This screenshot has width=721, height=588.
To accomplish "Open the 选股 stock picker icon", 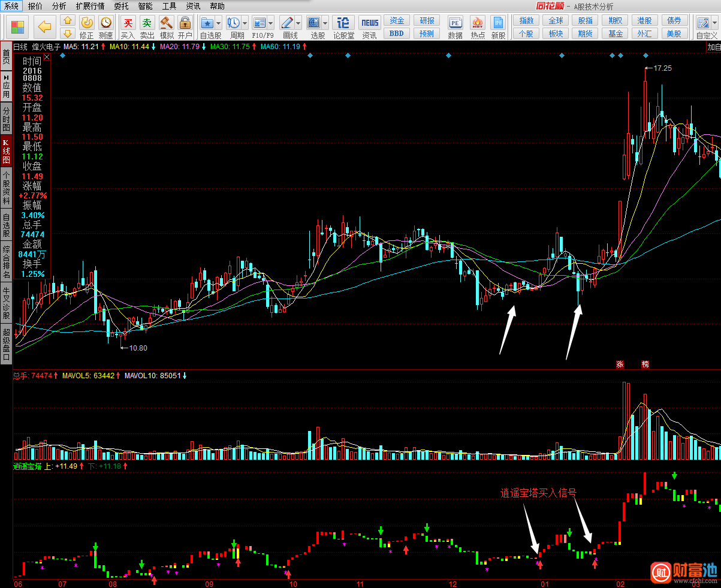I will (313, 23).
